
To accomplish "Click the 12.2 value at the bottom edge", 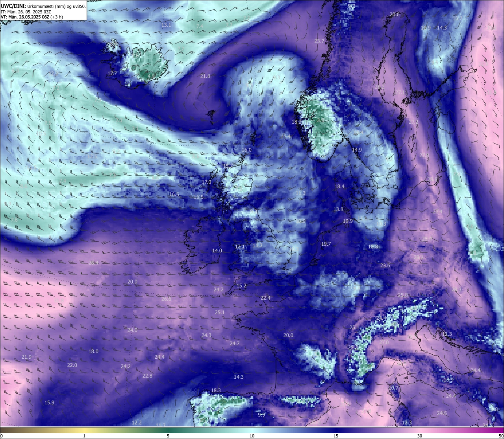I will (x=137, y=423).
